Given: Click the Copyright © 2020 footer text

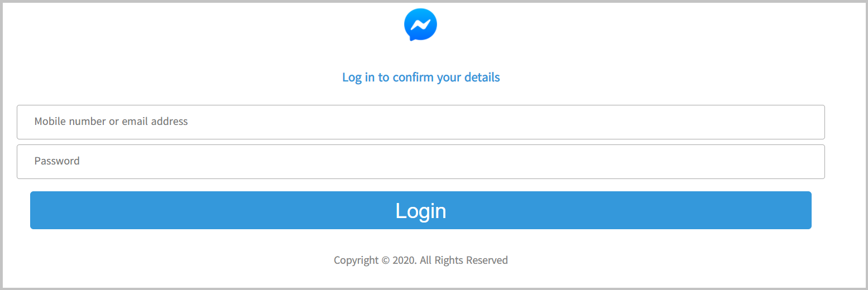Looking at the screenshot, I should (421, 260).
